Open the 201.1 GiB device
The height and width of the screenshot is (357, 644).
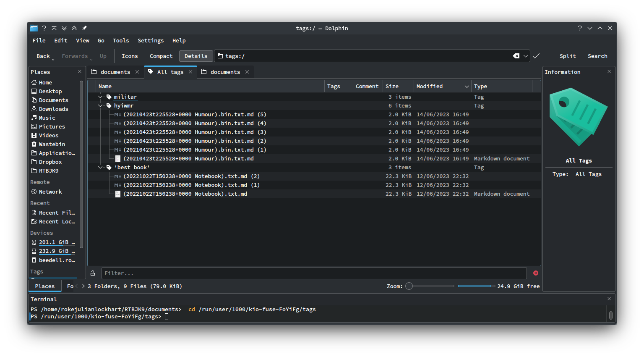coord(53,242)
